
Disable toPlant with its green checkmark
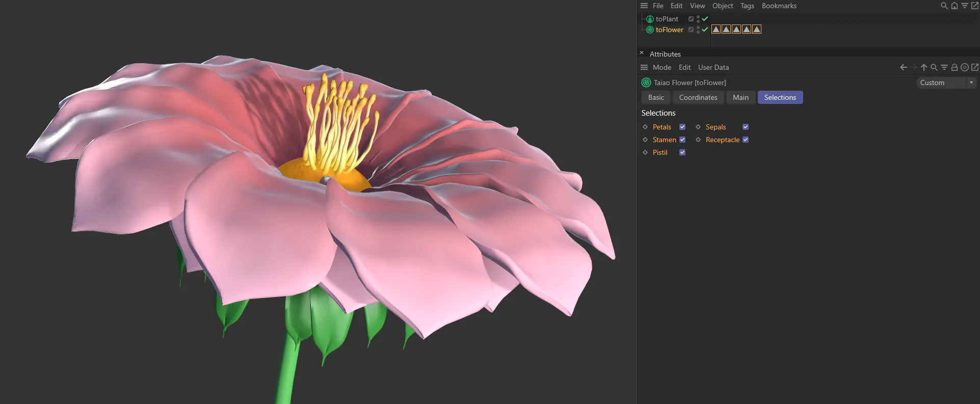(705, 19)
